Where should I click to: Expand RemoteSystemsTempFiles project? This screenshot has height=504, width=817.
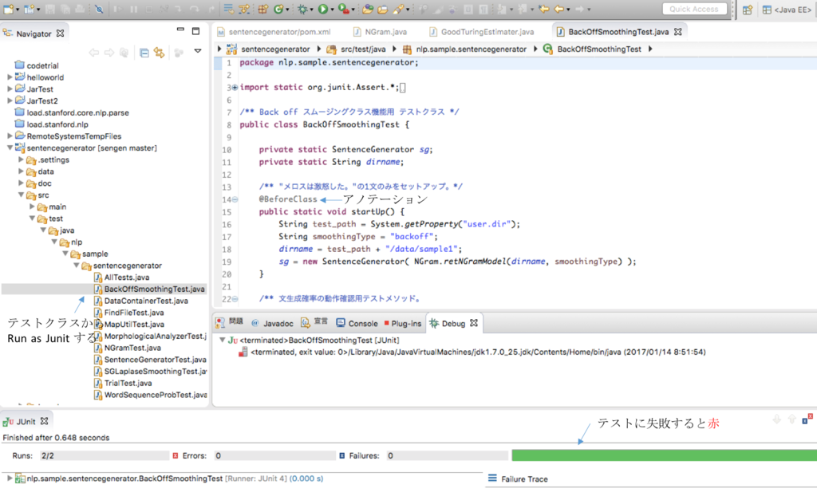click(x=10, y=136)
